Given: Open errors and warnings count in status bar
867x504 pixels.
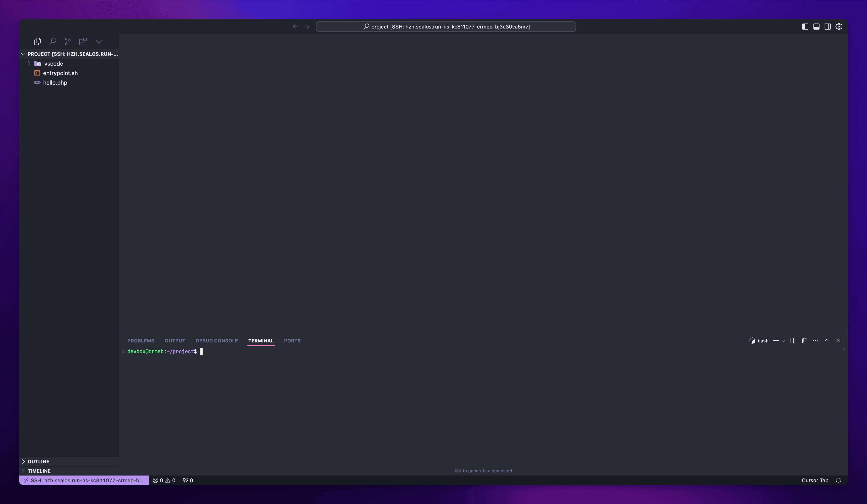Looking at the screenshot, I should tap(164, 480).
